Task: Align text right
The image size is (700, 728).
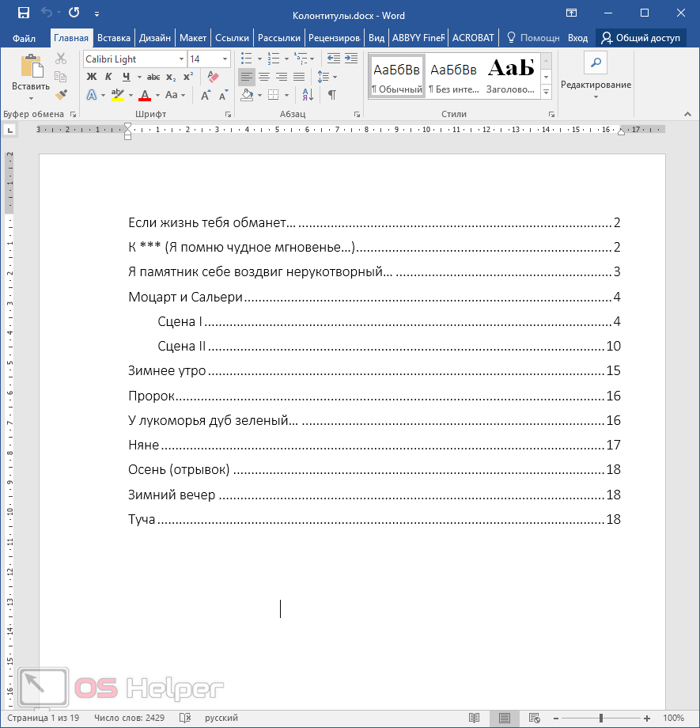Action: (x=282, y=77)
